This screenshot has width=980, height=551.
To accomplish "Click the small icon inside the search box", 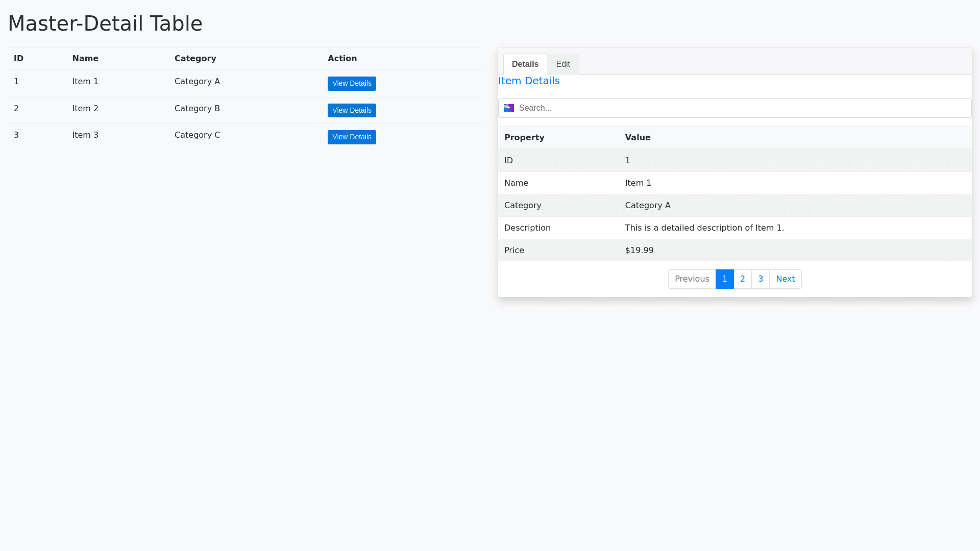I will tap(508, 108).
